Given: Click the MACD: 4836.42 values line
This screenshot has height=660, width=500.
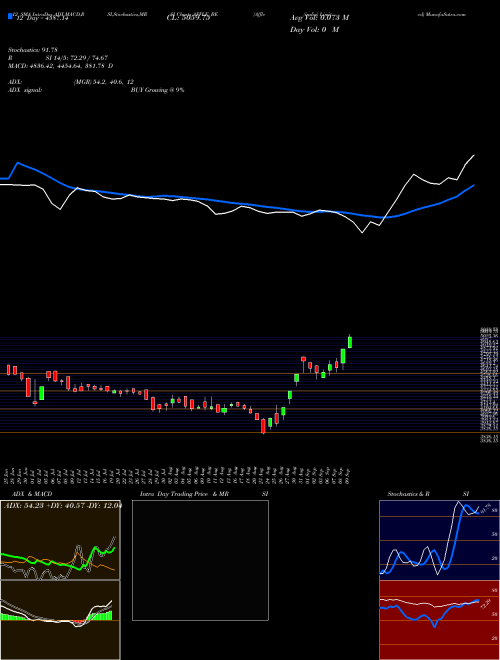Looking at the screenshot, I should [x=61, y=66].
